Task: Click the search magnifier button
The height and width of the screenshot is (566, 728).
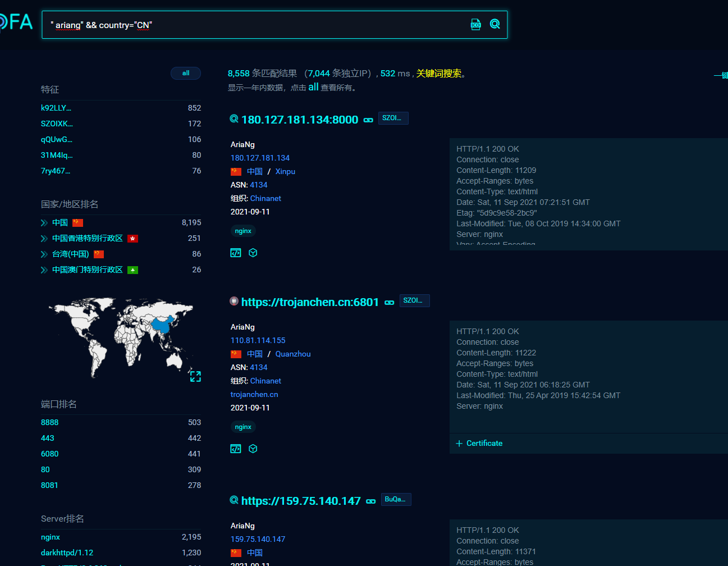Action: [495, 24]
